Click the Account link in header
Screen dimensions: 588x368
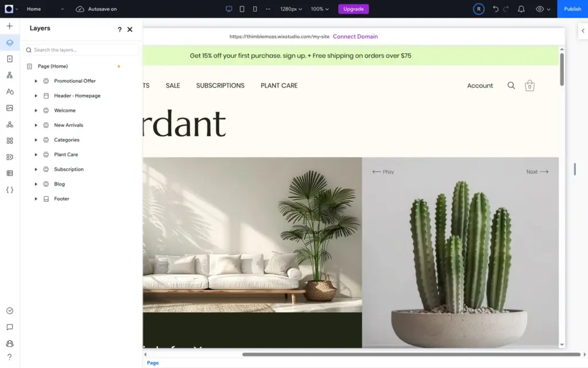pyautogui.click(x=480, y=86)
